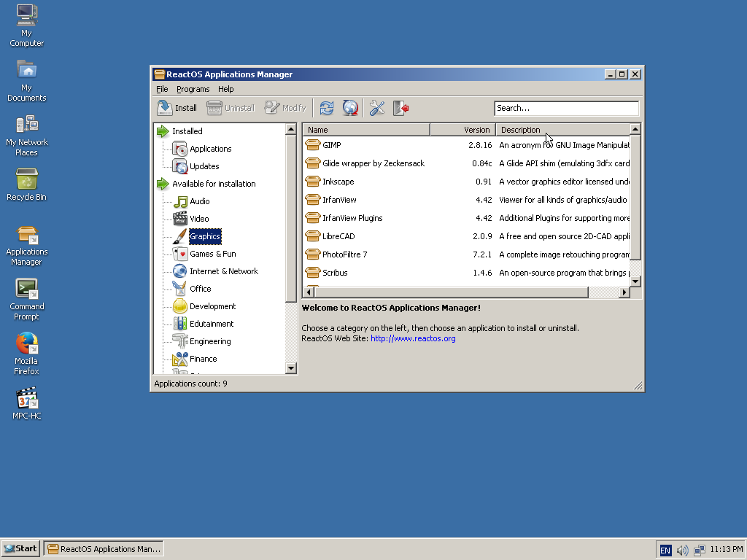Select the Refresh list icon
Viewport: 747px width, 560px height.
click(327, 107)
